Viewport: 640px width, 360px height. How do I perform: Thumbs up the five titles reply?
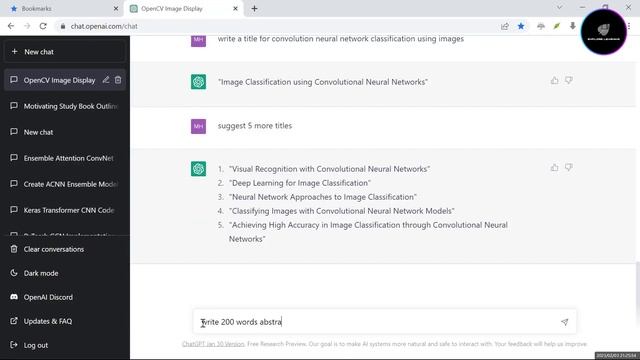tap(554, 167)
